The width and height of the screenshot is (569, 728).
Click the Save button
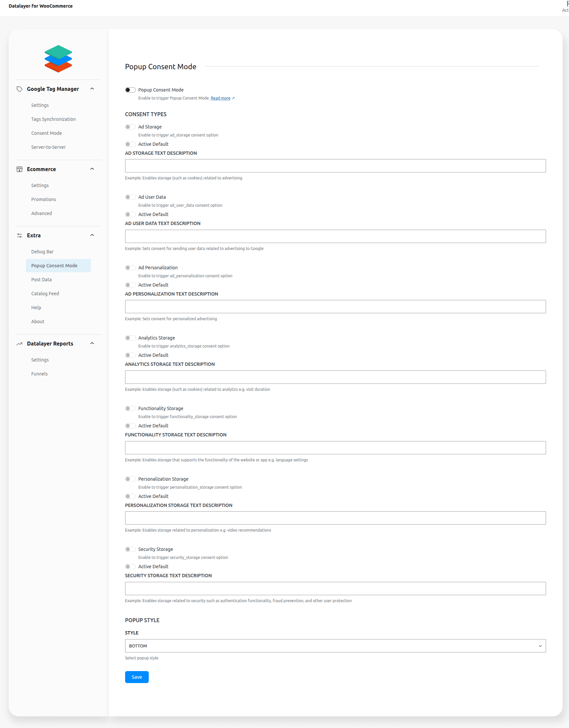136,677
